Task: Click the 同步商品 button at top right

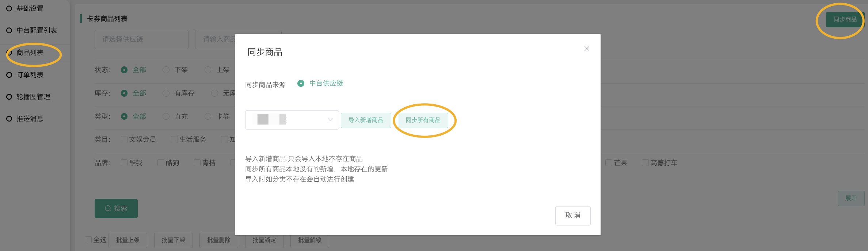Action: [845, 19]
